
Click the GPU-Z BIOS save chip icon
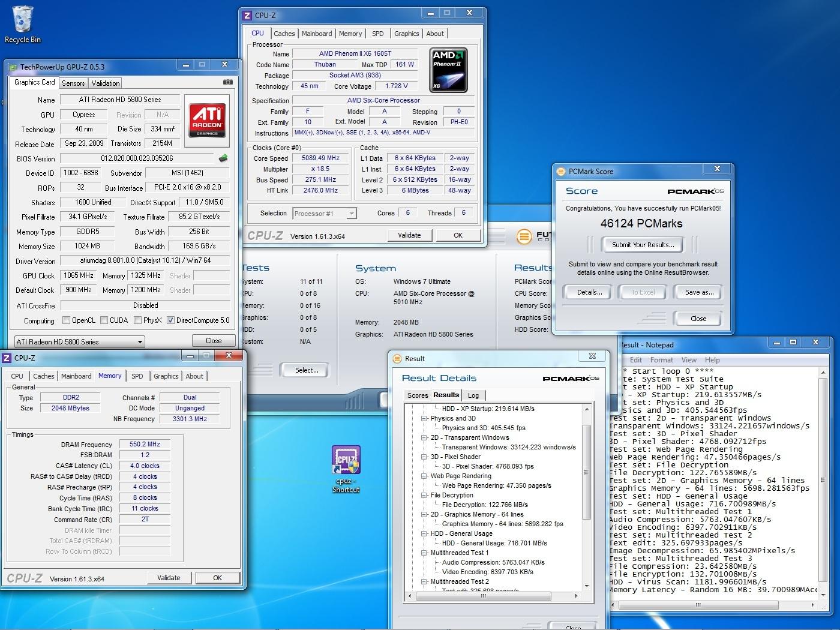[223, 158]
